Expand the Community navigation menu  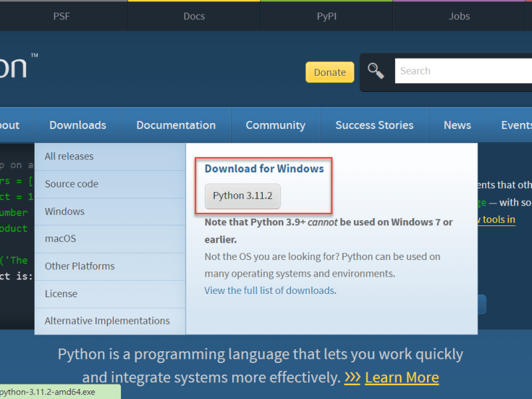point(275,125)
